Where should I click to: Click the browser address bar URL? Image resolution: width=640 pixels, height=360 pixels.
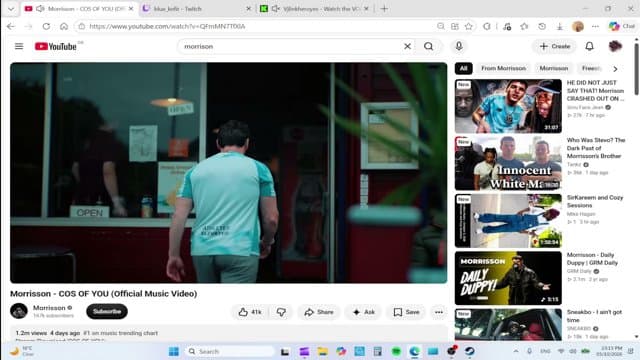167,26
